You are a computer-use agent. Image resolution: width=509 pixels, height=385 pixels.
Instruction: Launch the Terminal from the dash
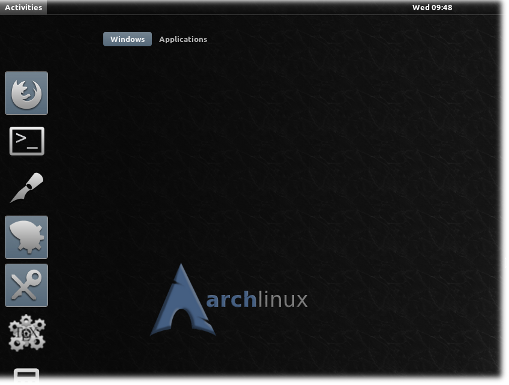point(27,141)
